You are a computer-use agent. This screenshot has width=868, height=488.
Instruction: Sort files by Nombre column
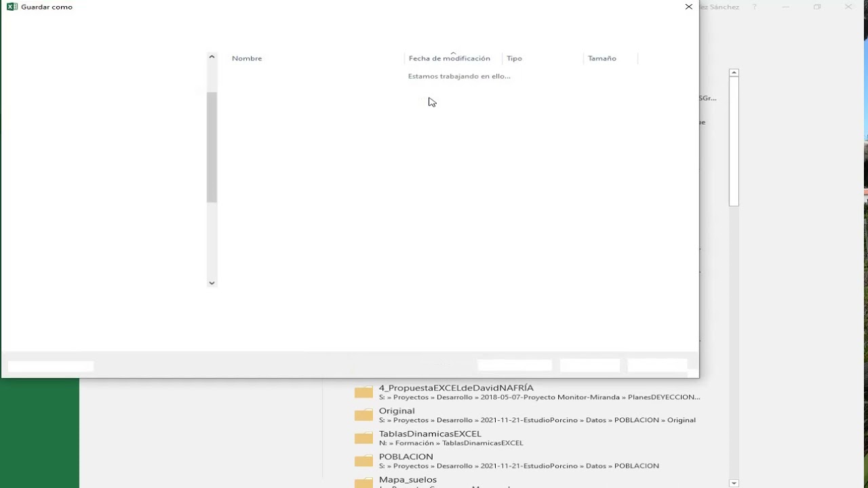(x=247, y=58)
